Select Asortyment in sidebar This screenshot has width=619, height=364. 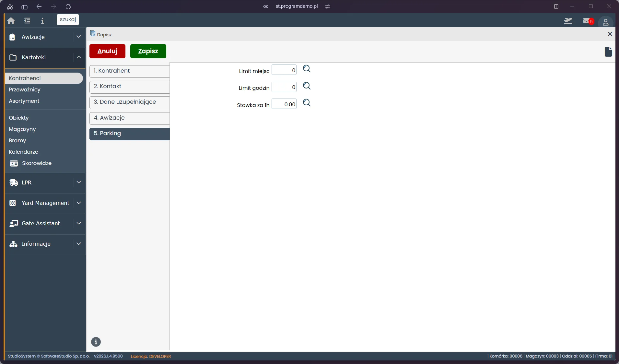[x=24, y=101]
